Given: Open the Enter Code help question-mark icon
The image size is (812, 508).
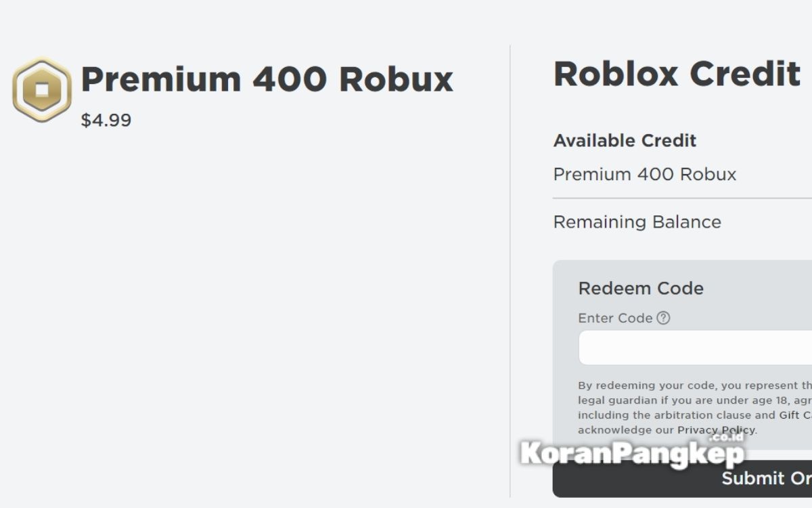Looking at the screenshot, I should 663,318.
